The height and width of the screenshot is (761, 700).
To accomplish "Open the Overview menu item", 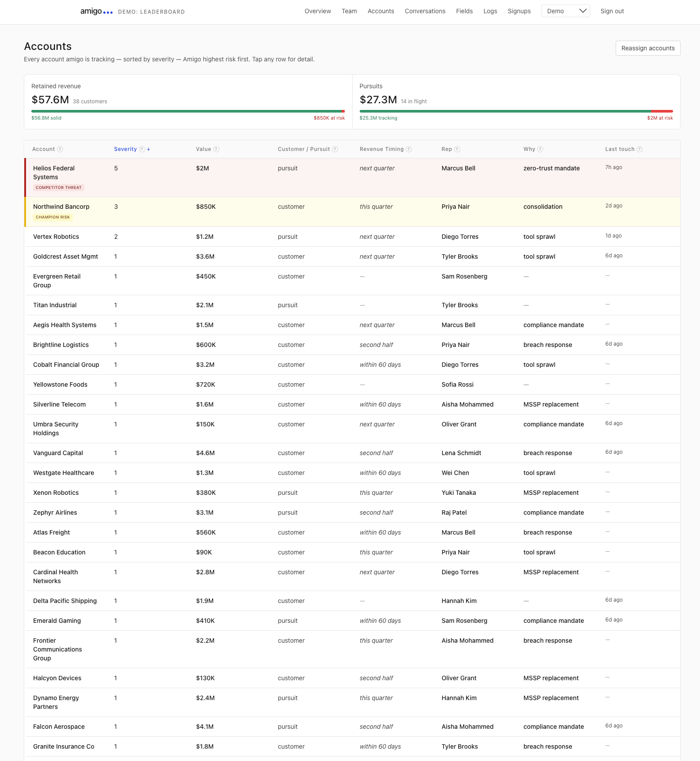I will (x=318, y=11).
